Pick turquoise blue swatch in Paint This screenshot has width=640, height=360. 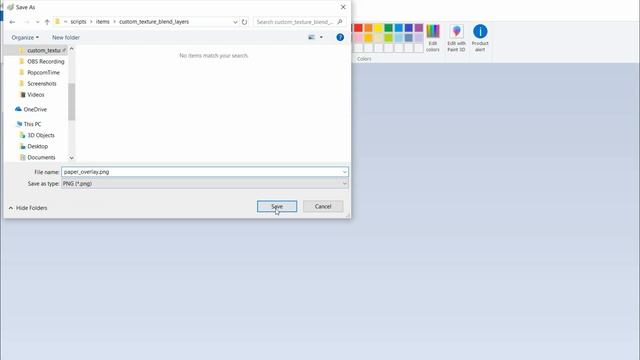[x=398, y=28]
